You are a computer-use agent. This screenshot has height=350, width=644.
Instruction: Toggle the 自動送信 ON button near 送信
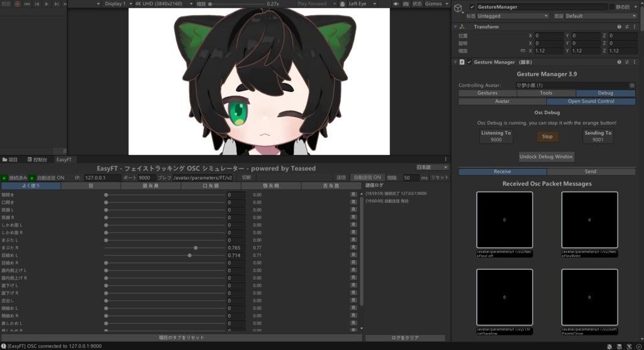(x=367, y=178)
